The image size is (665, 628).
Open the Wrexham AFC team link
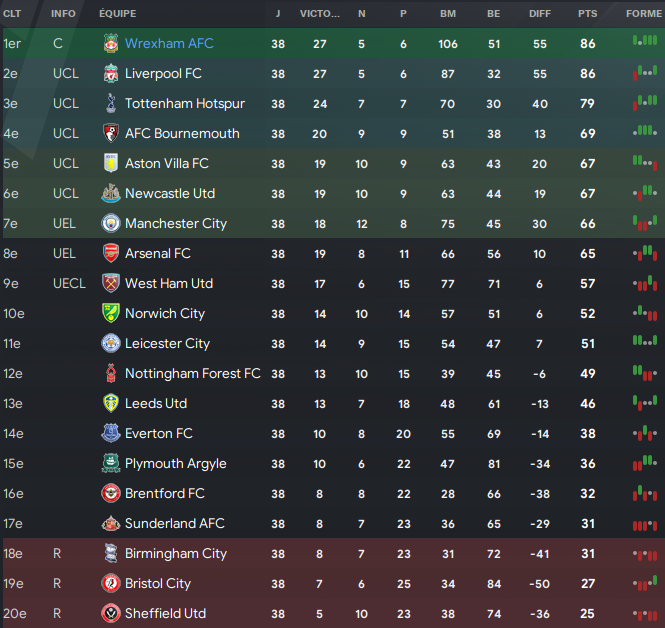click(x=169, y=43)
